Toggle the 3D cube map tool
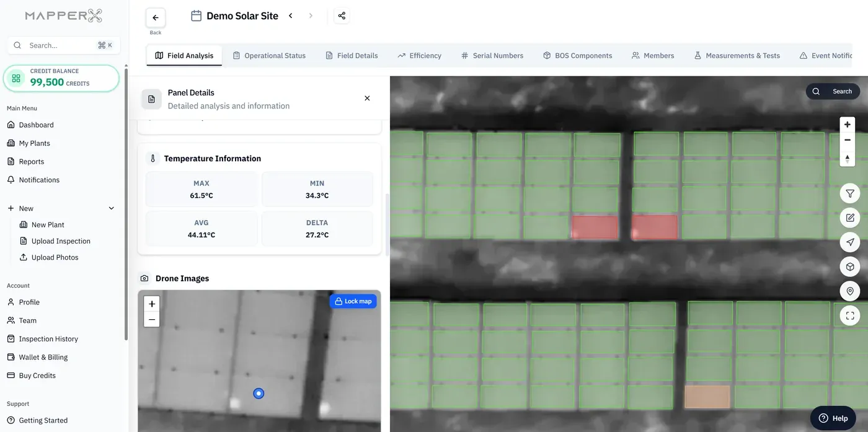 coord(850,267)
